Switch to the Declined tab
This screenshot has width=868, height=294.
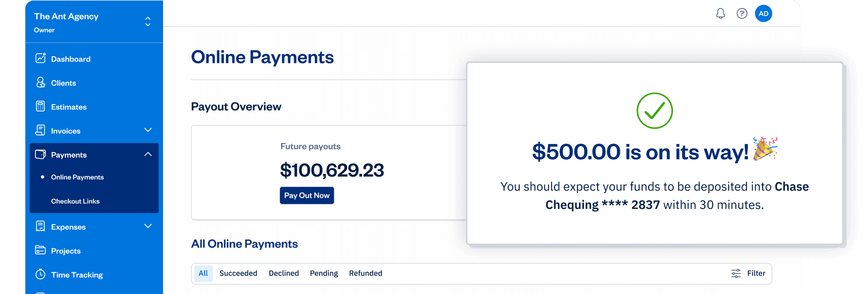click(x=284, y=273)
